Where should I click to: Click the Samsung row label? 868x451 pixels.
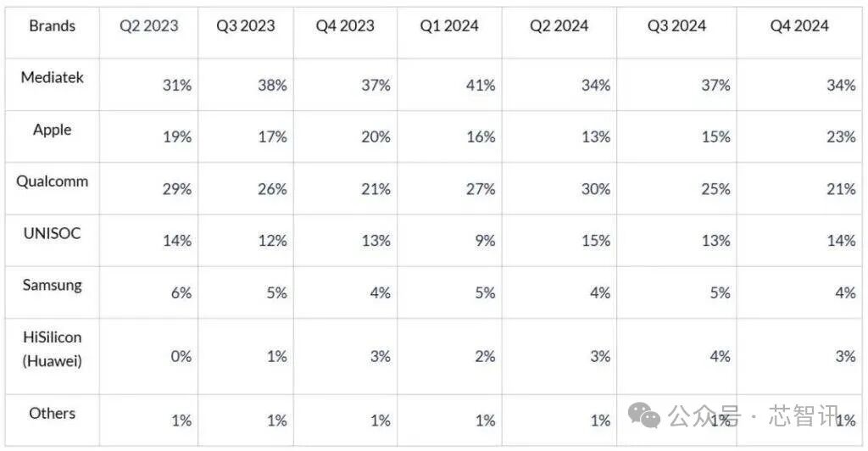pyautogui.click(x=52, y=286)
